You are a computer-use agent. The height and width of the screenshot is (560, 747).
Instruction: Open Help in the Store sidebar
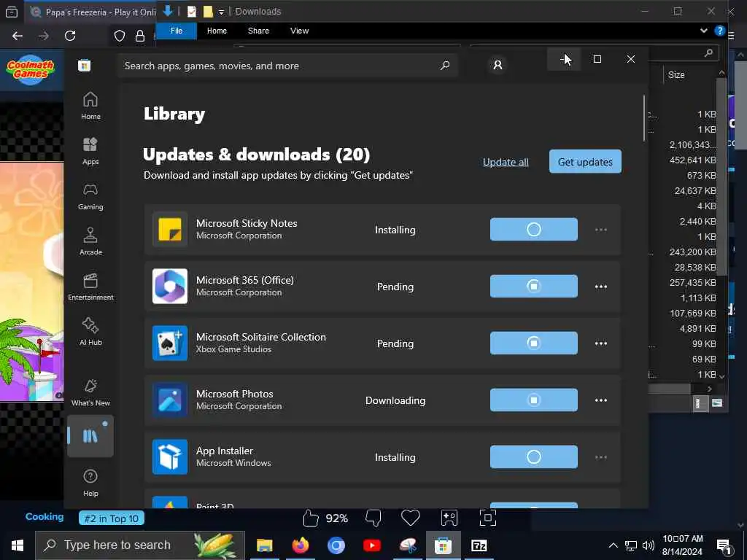(x=90, y=483)
